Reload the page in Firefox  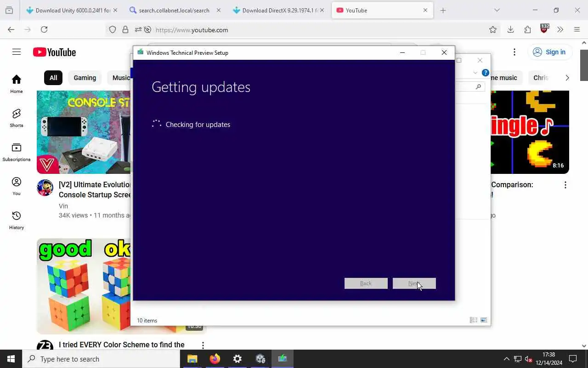click(x=44, y=29)
